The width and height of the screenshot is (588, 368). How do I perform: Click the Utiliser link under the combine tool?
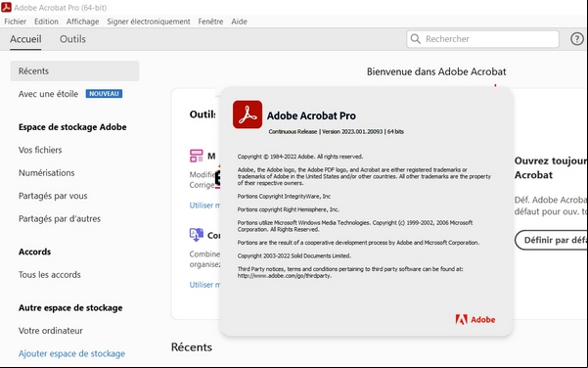204,285
